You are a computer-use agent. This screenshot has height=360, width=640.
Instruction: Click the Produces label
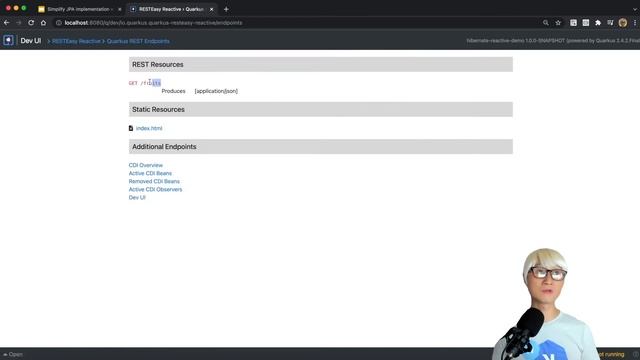tap(173, 91)
